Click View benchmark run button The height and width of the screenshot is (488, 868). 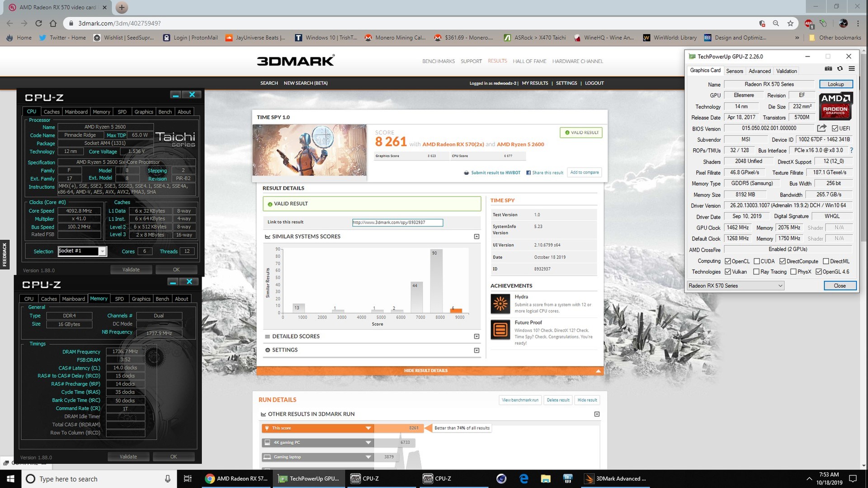[x=520, y=400]
